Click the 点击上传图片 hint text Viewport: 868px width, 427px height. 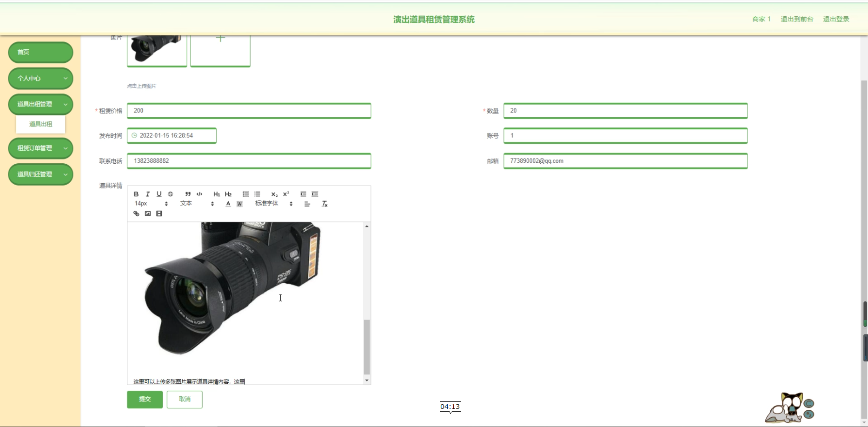(x=142, y=86)
